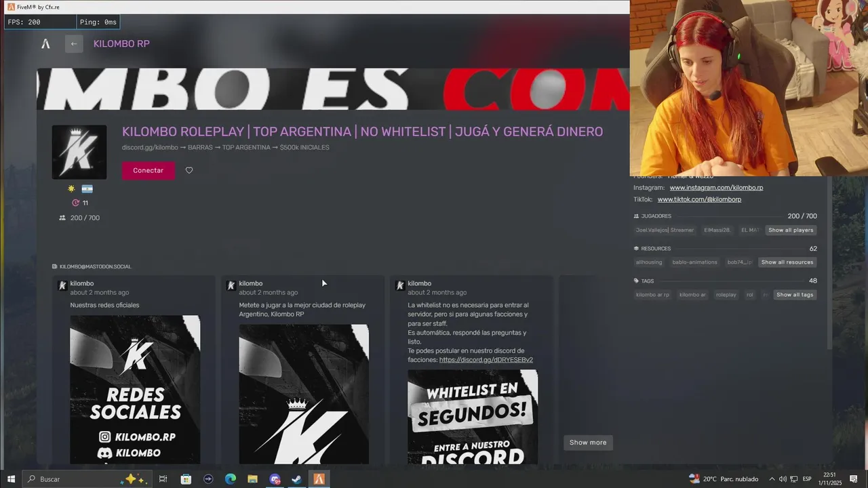The image size is (868, 488).
Task: Click kilombo avatar on 'Nuestras redes oficiales' post
Action: pyautogui.click(x=62, y=286)
